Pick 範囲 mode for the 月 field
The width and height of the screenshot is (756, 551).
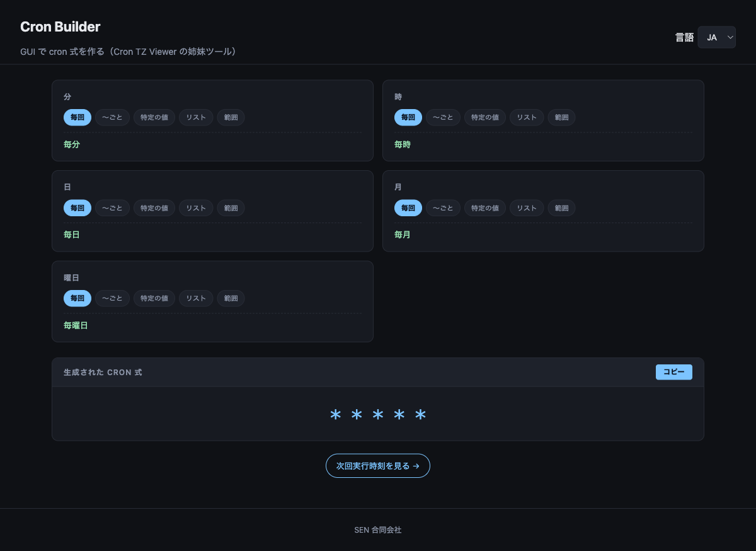click(561, 208)
